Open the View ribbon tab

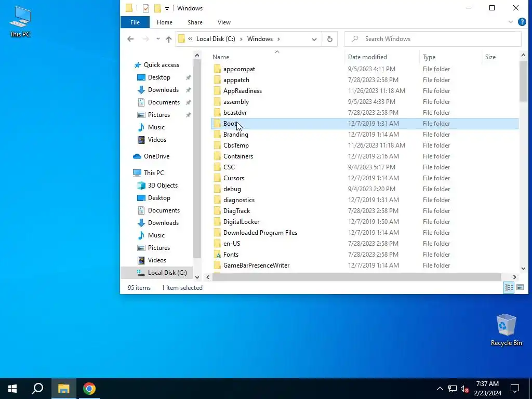tap(224, 22)
